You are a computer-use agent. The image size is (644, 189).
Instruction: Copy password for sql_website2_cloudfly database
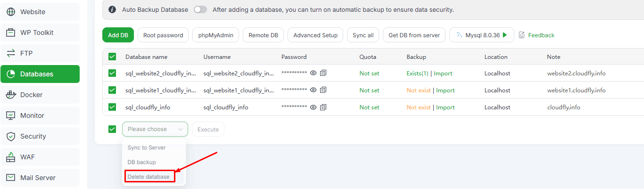pos(323,74)
